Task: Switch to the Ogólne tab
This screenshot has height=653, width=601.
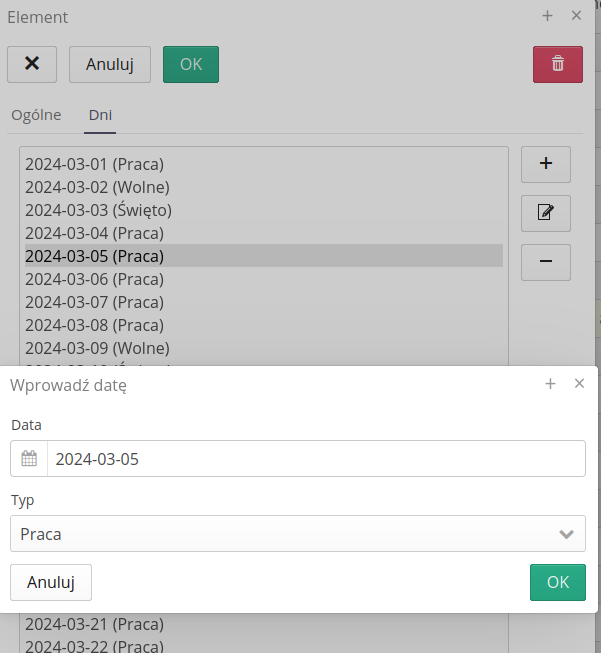Action: [36, 115]
